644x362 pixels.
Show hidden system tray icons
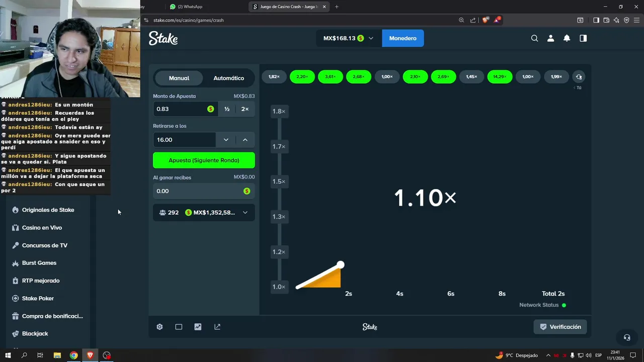[x=548, y=355]
